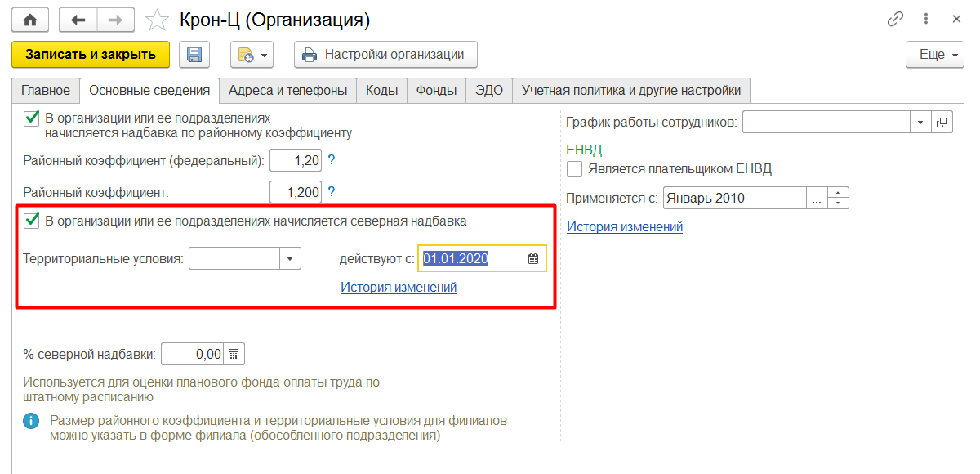Close the Крон-Ц organization form
Image resolution: width=980 pixels, height=474 pixels.
[x=957, y=19]
